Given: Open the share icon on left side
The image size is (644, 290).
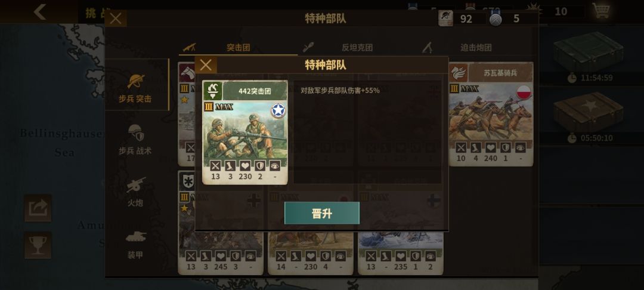Looking at the screenshot, I should [x=38, y=208].
